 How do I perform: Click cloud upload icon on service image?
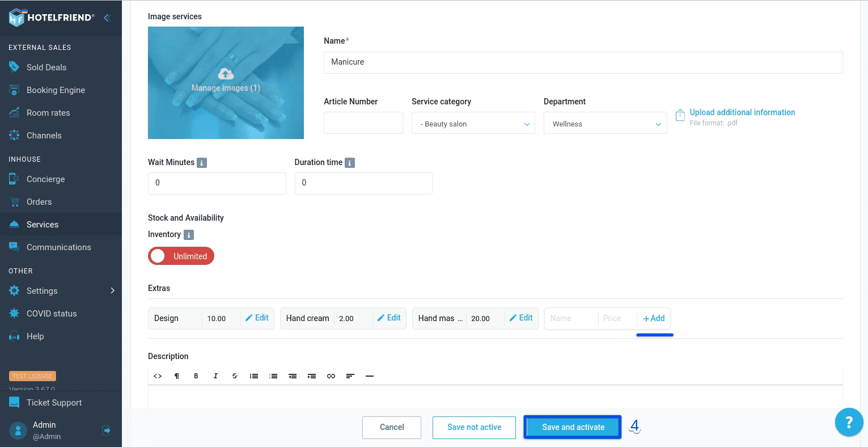(226, 74)
